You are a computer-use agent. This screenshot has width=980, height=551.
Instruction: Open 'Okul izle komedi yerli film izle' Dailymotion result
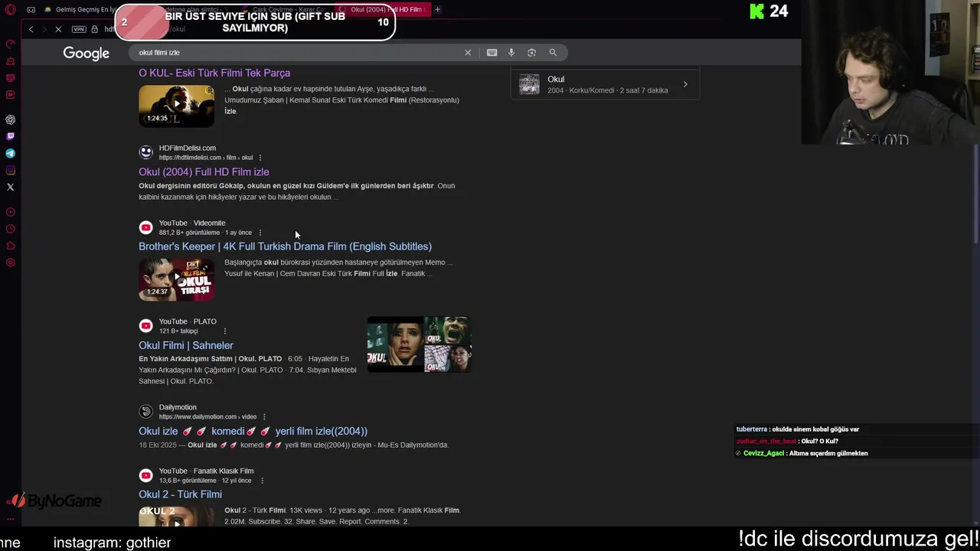click(253, 431)
